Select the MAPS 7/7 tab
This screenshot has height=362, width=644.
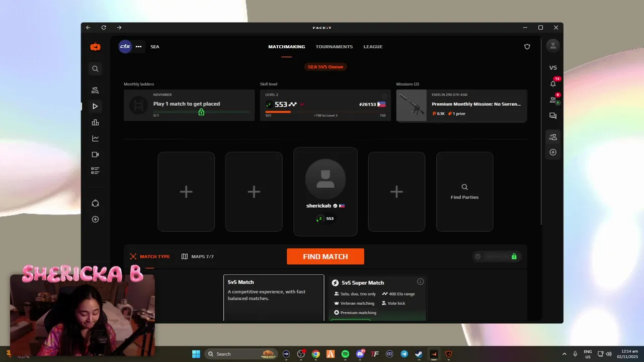pyautogui.click(x=198, y=256)
